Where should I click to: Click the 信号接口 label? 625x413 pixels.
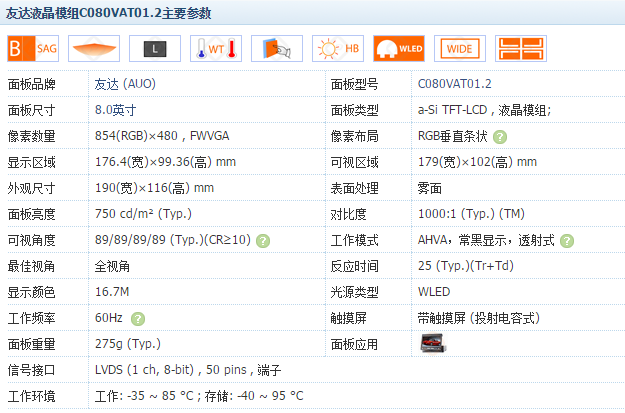tap(31, 370)
